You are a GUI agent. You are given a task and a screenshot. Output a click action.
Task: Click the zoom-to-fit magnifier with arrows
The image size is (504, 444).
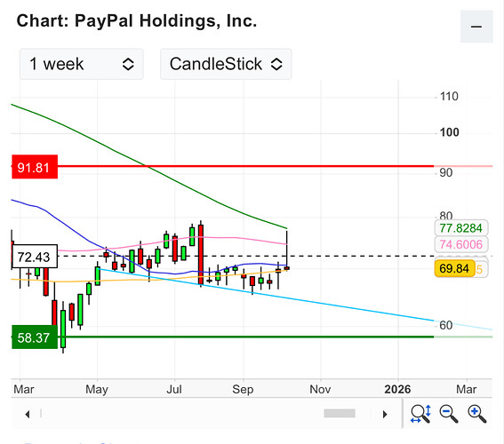coord(420,414)
